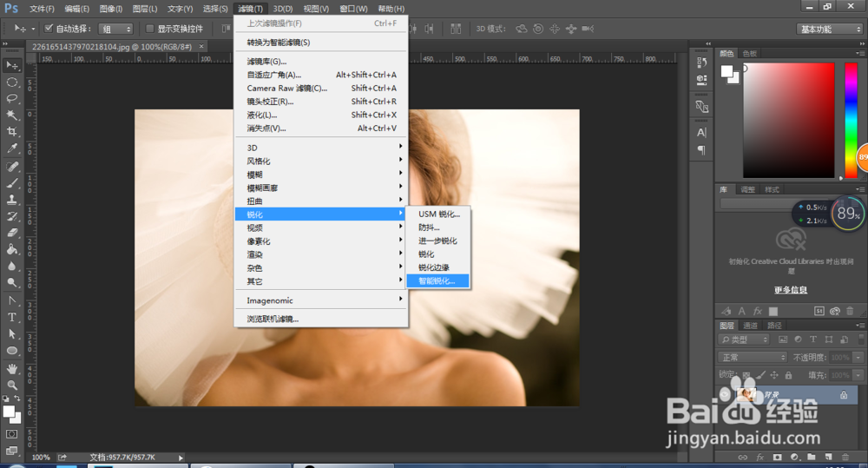The height and width of the screenshot is (468, 868).
Task: Click the status bar arrow next to 文档 size
Action: coord(180,458)
